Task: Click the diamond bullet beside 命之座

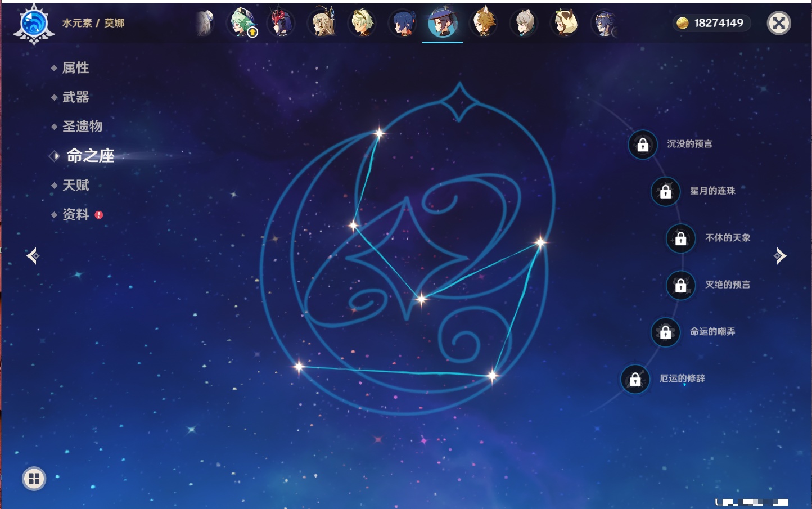Action: 55,156
